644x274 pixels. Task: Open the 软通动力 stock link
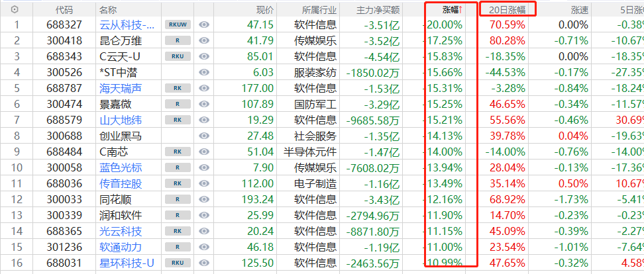click(121, 247)
